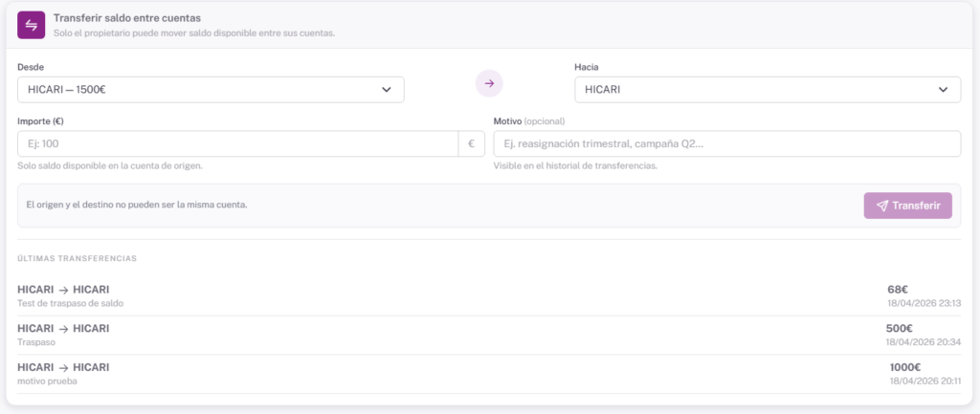980x414 pixels.
Task: Select the 'motivo prueba' transfer entry
Action: coord(50,381)
